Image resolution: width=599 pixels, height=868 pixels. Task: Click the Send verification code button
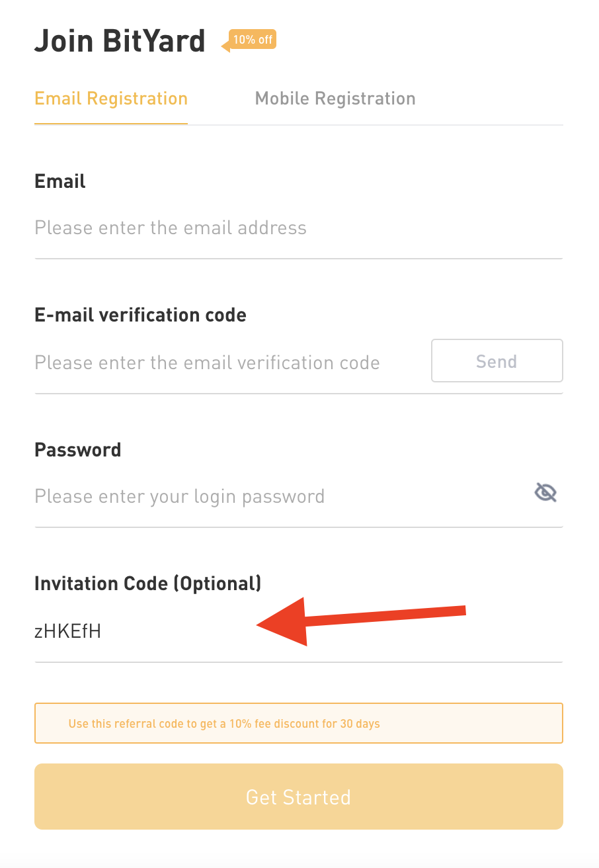click(497, 361)
